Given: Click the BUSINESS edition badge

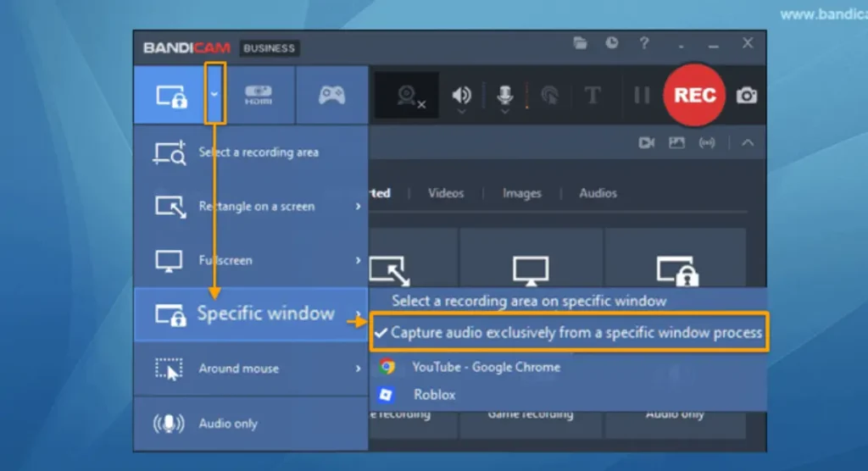Looking at the screenshot, I should 269,48.
